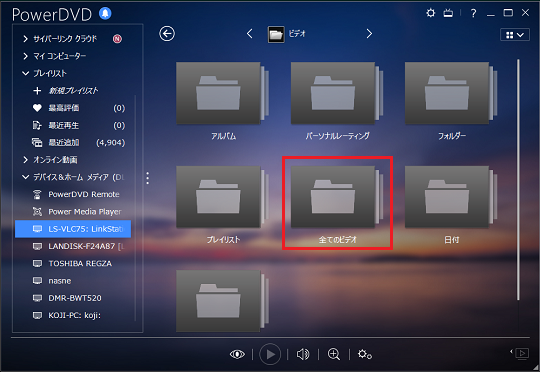
Task: Navigate to previous category with left chevron
Action: (250, 33)
